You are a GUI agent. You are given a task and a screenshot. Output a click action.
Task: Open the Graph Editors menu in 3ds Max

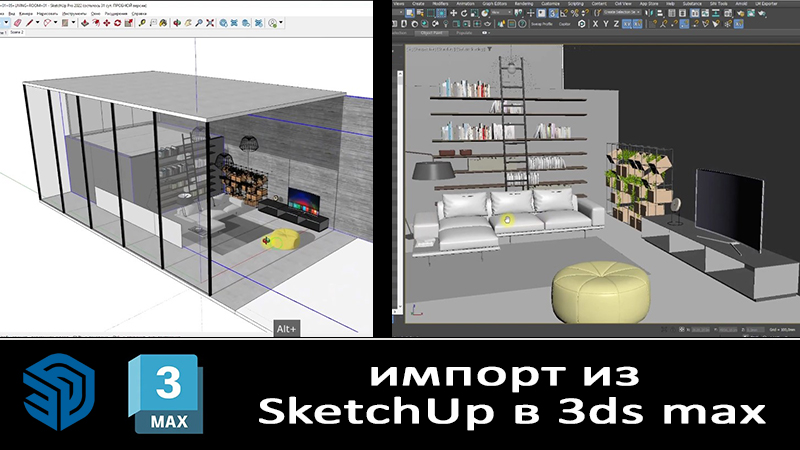tap(495, 4)
